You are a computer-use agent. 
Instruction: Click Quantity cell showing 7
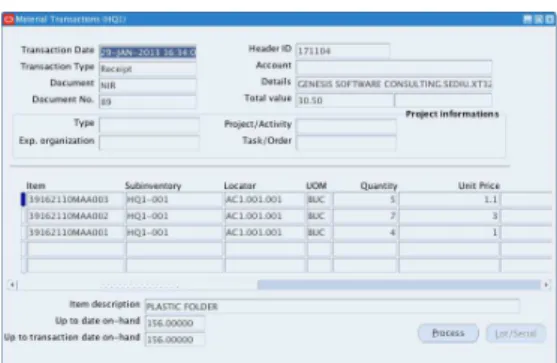(366, 216)
